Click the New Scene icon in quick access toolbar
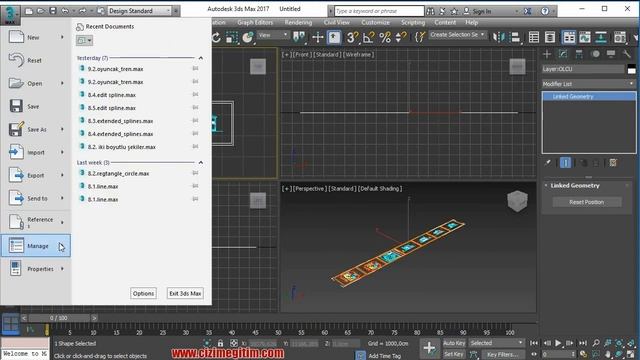 click(29, 11)
